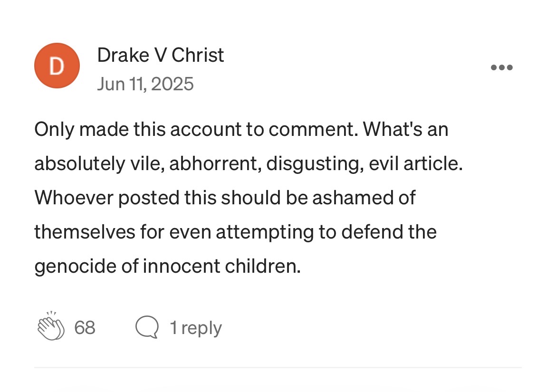The height and width of the screenshot is (392, 556).
Task: Click the speech bubble reply icon
Action: 146,327
